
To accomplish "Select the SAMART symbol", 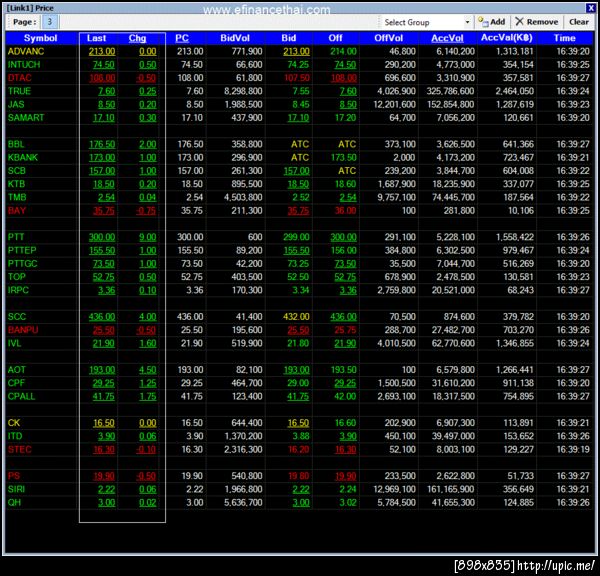I will [26, 117].
